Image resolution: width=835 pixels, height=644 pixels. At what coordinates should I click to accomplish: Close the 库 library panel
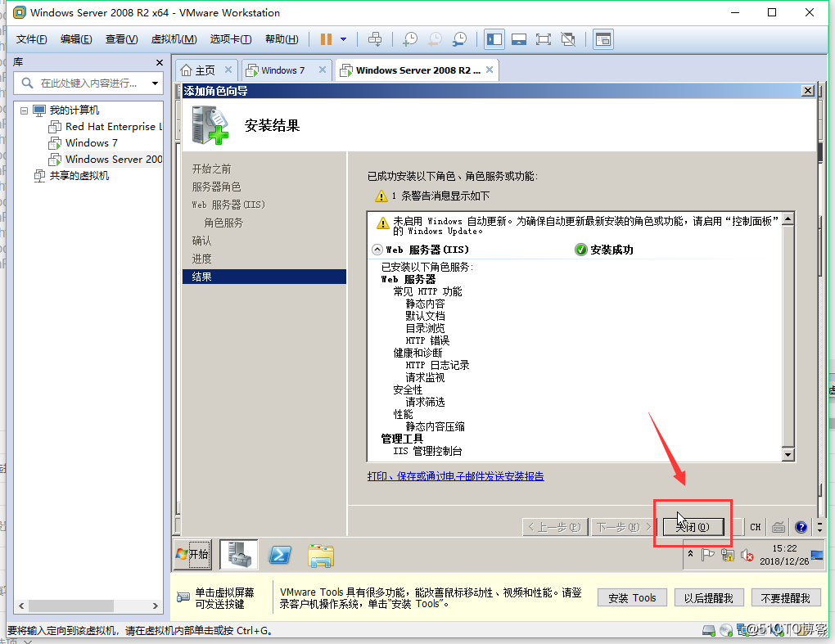160,62
